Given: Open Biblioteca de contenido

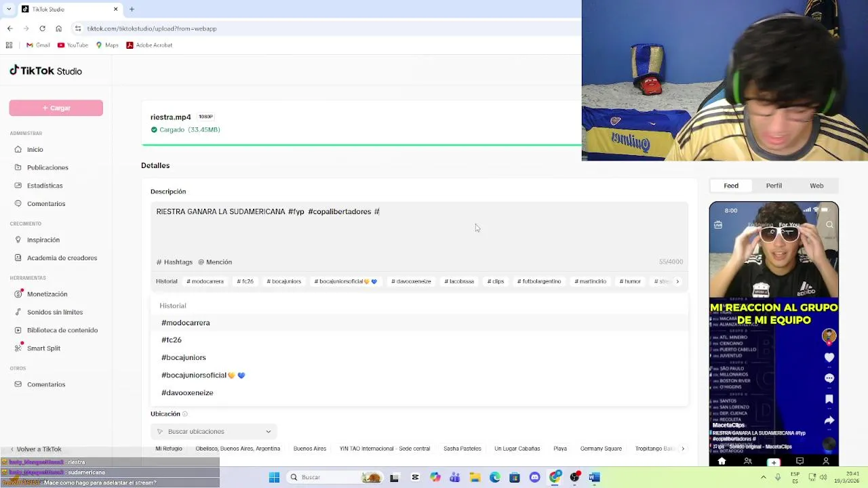Looking at the screenshot, I should click(62, 330).
